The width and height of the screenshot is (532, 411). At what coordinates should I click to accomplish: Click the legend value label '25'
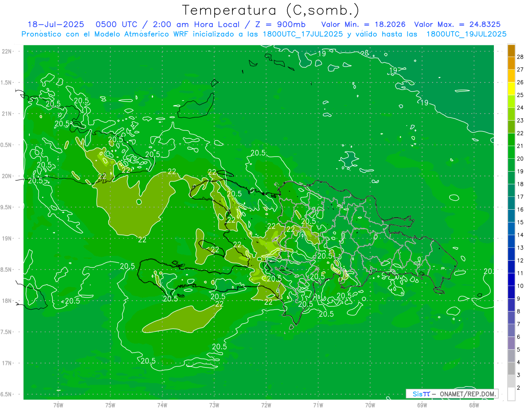520,95
